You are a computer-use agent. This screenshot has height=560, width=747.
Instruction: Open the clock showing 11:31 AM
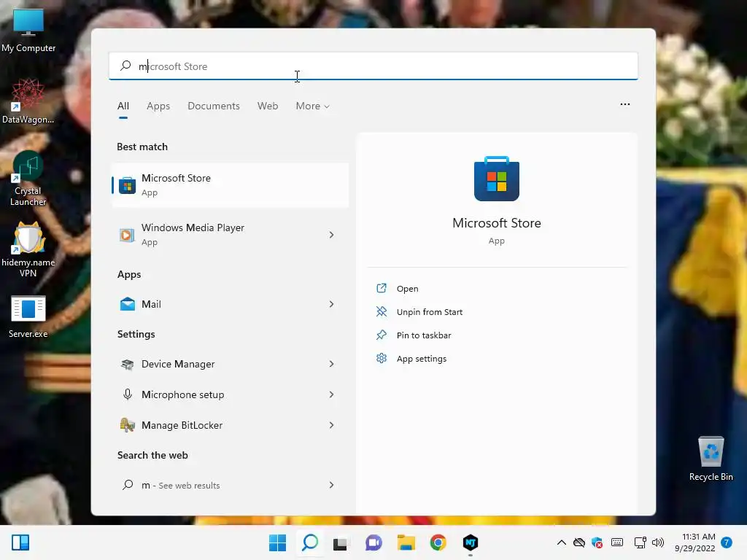coord(695,542)
